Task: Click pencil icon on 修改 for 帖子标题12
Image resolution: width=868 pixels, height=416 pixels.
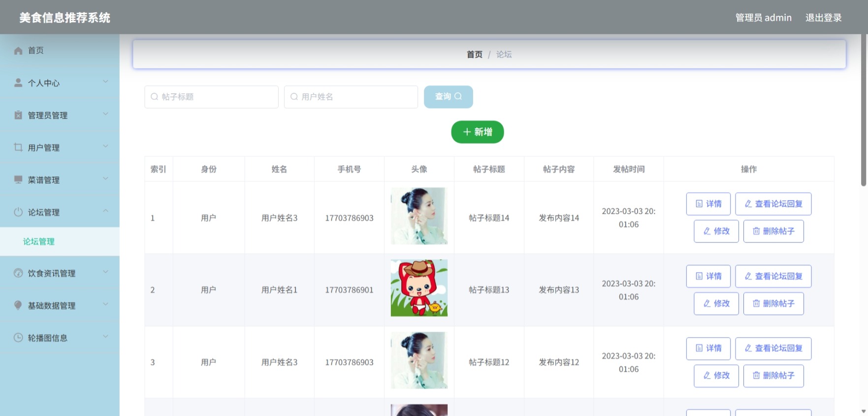Action: pos(707,375)
